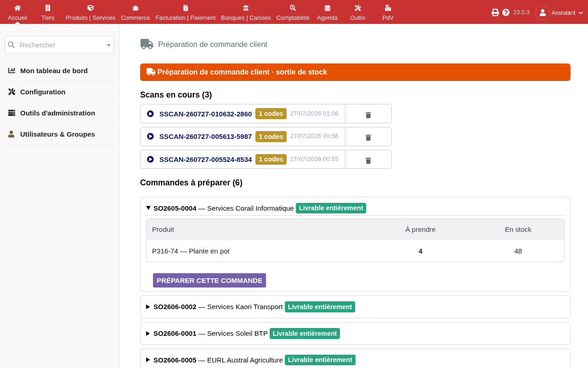Open the Comptabilité menu

tap(293, 12)
